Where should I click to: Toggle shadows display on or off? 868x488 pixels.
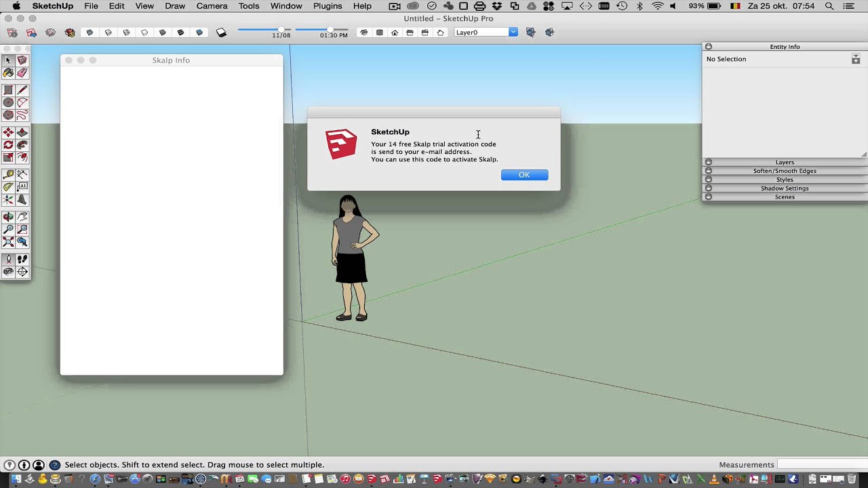(x=221, y=32)
